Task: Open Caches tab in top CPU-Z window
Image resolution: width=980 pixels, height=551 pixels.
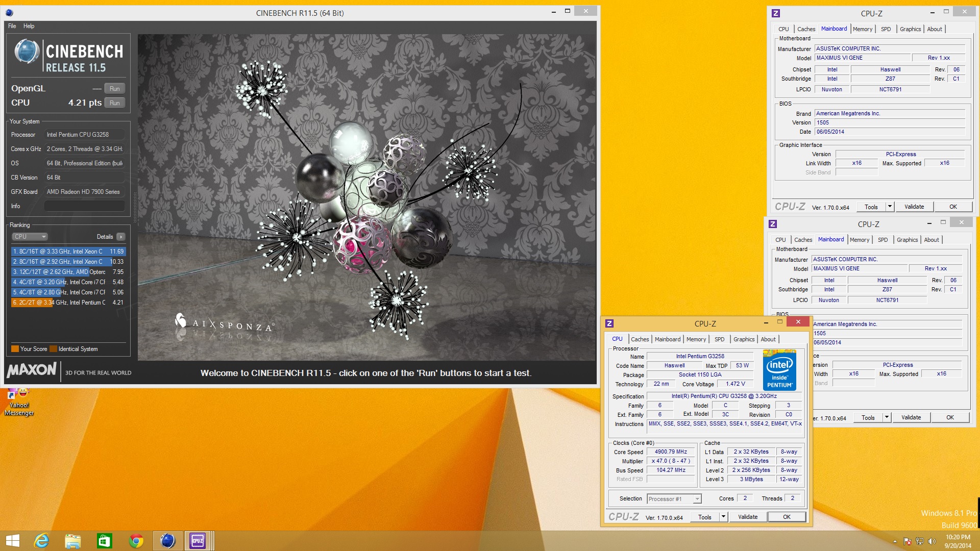Action: 806,29
